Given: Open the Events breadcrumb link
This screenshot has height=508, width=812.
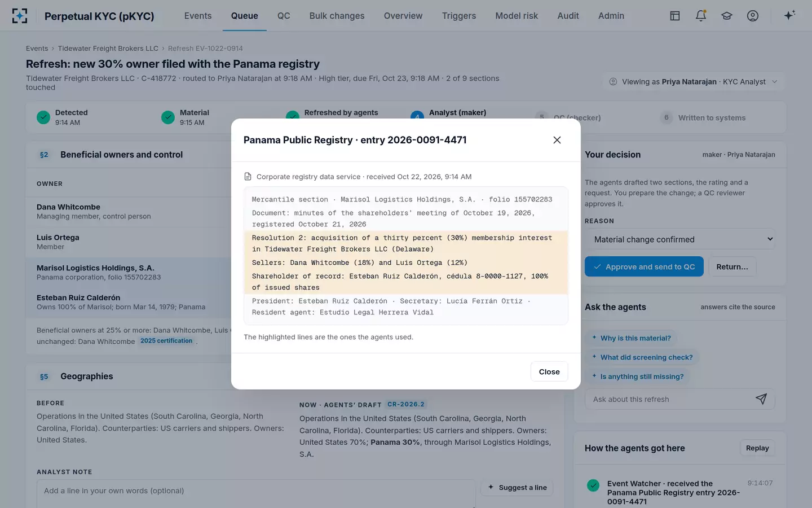Looking at the screenshot, I should (37, 49).
